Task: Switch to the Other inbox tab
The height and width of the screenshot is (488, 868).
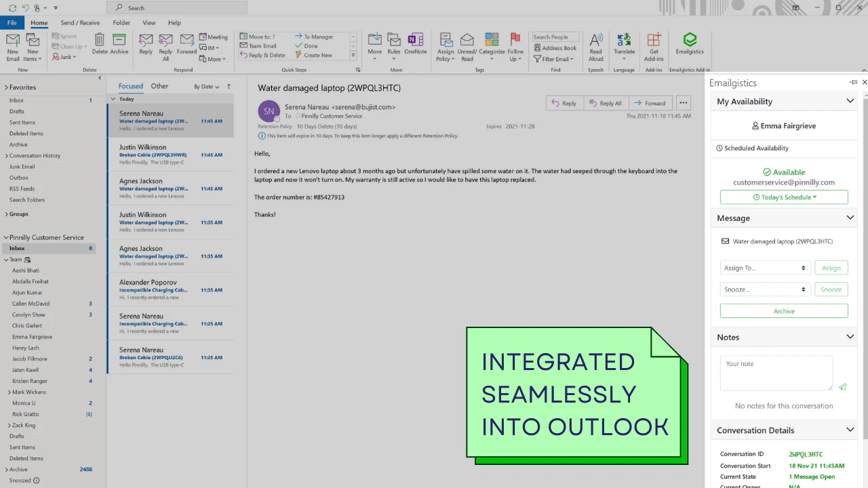Action: 159,86
